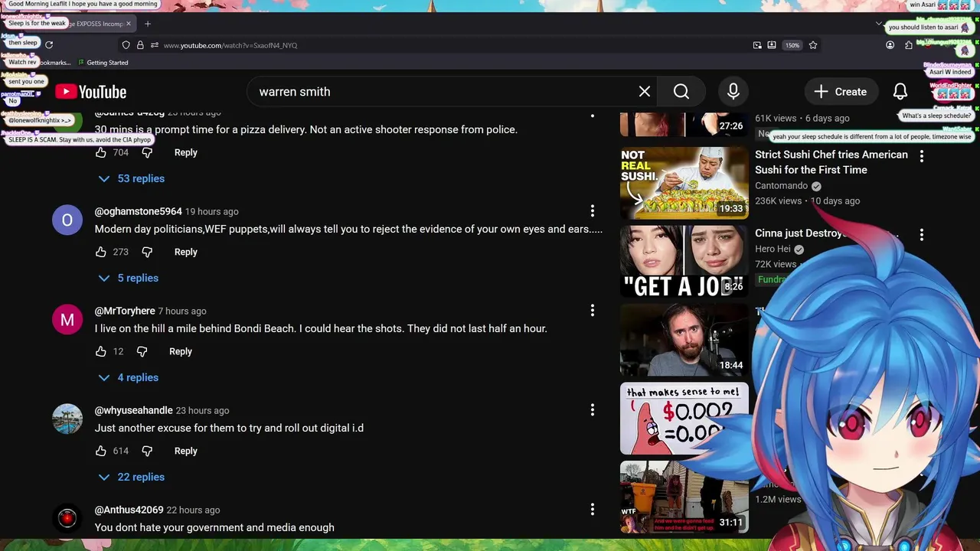Click the YouTube logo to go home

point(90,92)
